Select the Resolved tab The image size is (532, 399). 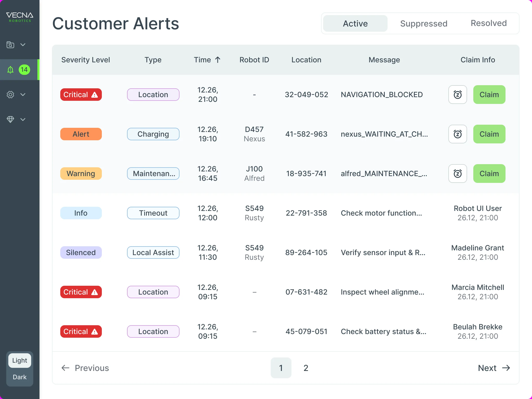point(489,23)
